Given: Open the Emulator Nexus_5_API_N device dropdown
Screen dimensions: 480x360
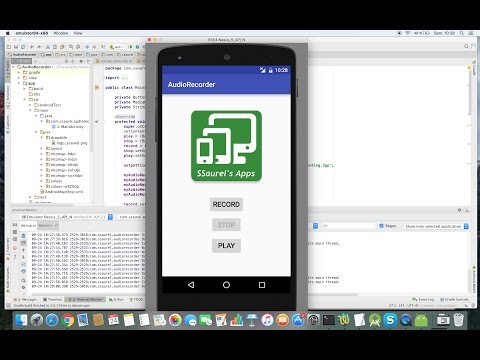Looking at the screenshot, I should 67,217.
